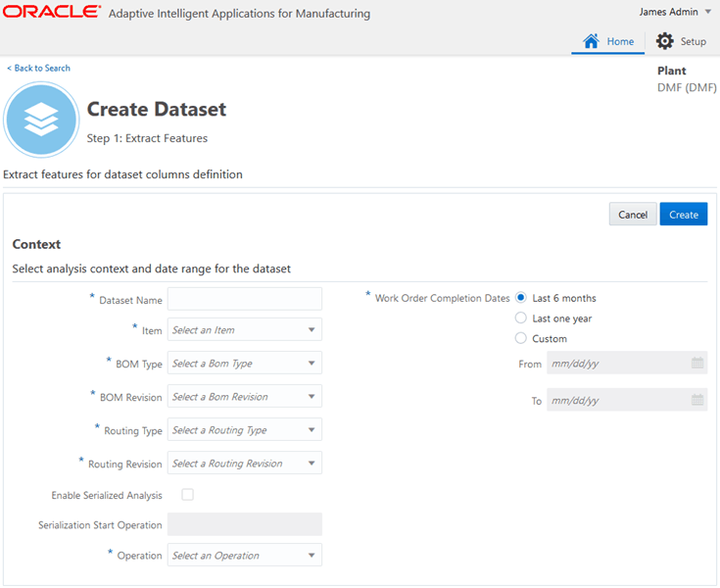Viewport: 720px width, 588px height.
Task: Click the Create Dataset heading
Action: click(x=157, y=110)
